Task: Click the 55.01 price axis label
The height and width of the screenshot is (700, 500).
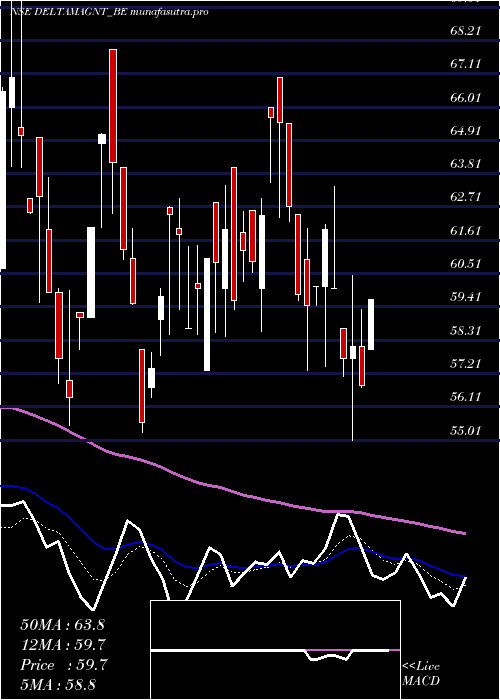Action: coord(465,431)
